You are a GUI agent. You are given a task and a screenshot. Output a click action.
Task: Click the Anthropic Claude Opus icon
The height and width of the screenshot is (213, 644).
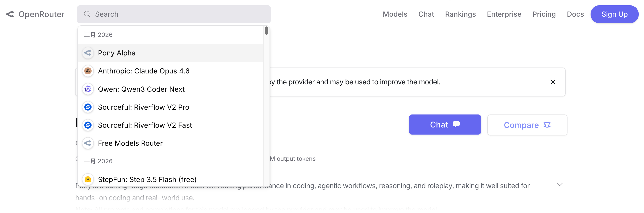coord(88,71)
